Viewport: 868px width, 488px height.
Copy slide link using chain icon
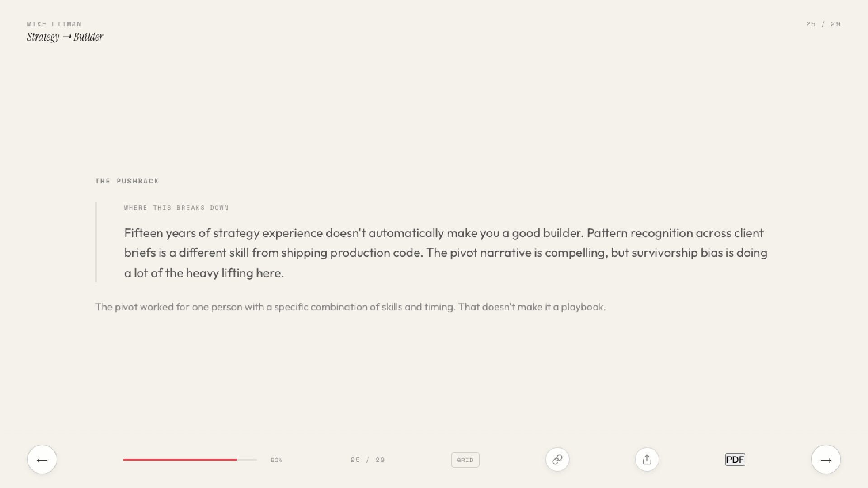[557, 460]
